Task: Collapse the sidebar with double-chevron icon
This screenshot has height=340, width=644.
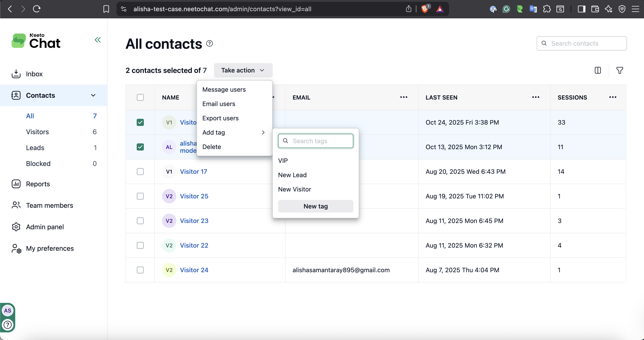Action: pyautogui.click(x=97, y=40)
